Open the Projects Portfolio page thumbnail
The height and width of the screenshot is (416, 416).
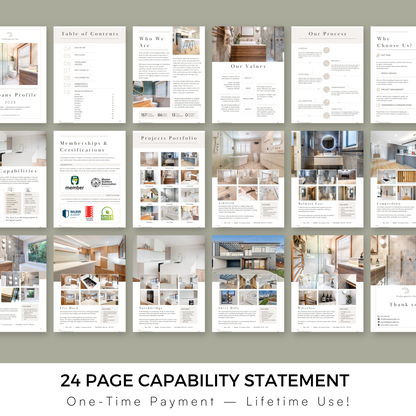click(x=169, y=179)
